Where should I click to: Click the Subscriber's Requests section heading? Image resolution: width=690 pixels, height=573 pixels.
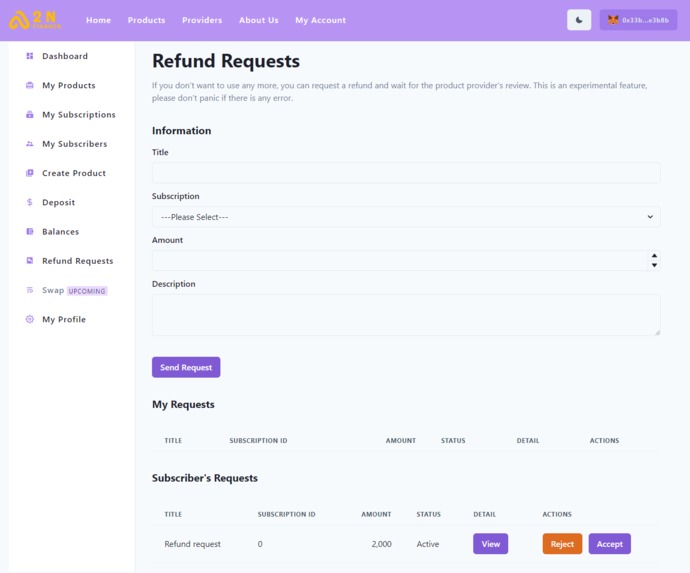205,478
